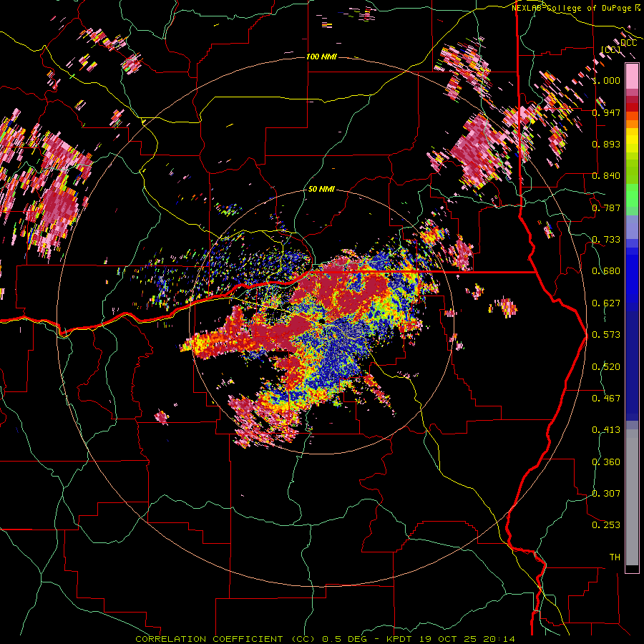
Task: Select the 0.680 color scale label
Action: point(606,271)
